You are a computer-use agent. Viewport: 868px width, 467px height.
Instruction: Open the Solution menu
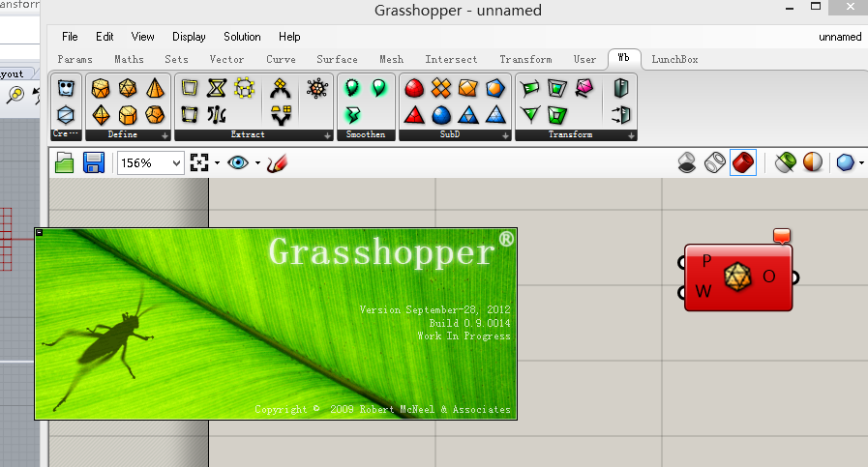coord(242,37)
